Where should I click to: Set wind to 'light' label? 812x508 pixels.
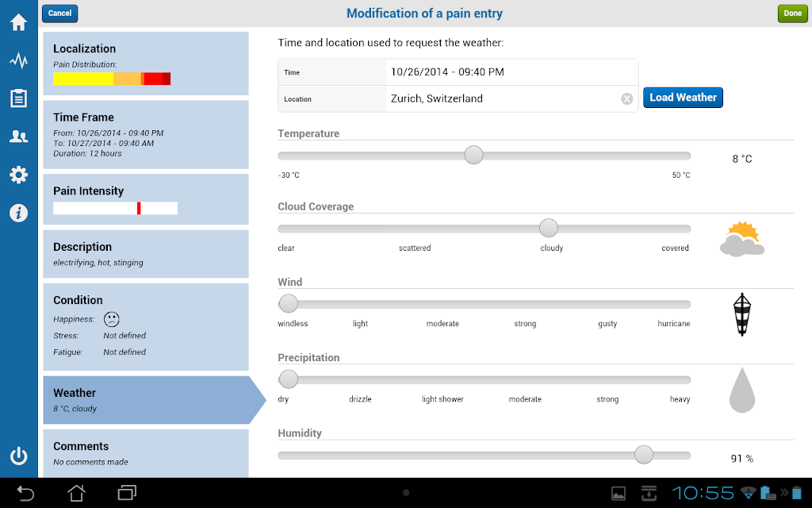[361, 324]
